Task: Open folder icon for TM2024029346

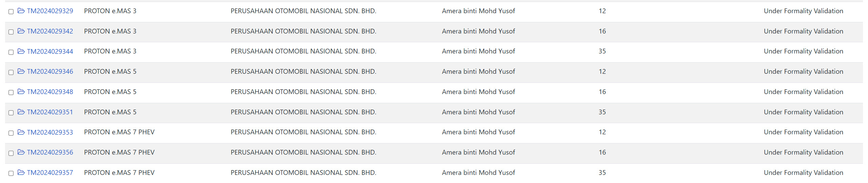Action: [x=21, y=71]
